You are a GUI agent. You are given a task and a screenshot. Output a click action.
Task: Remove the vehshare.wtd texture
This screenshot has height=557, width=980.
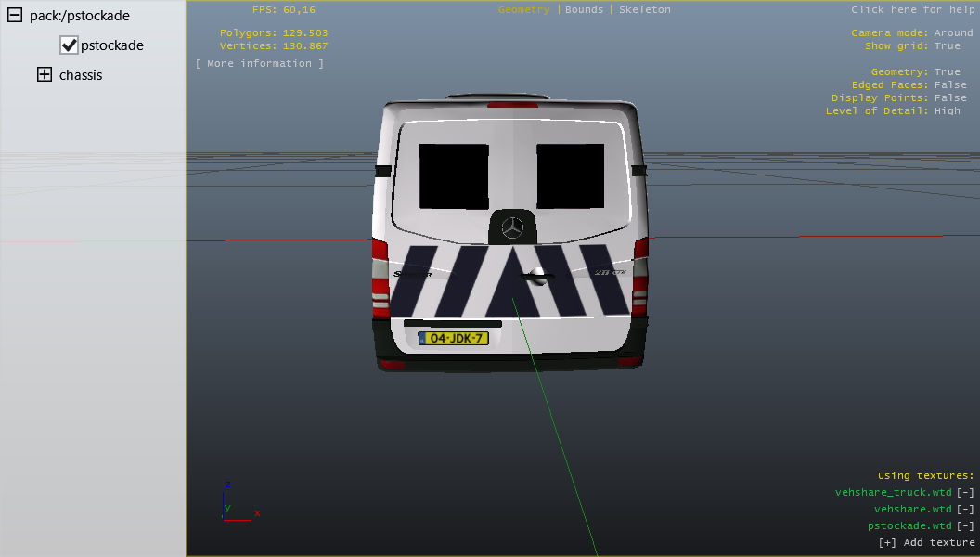965,510
